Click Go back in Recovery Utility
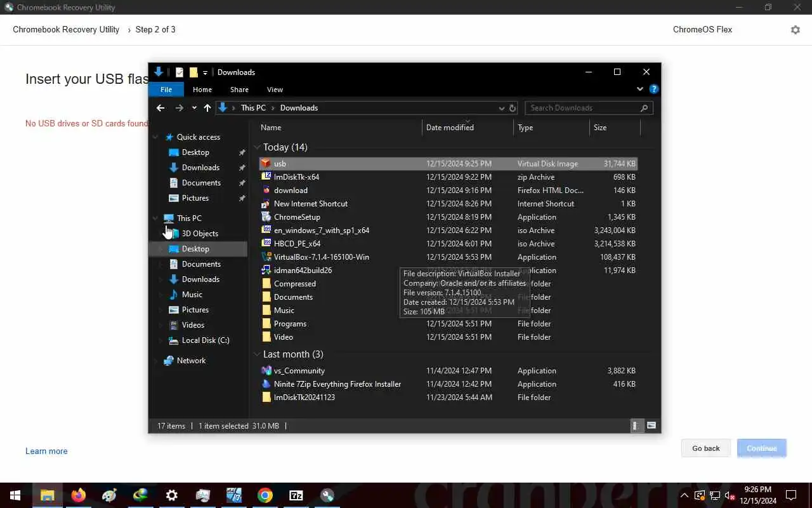The image size is (812, 508). pos(706,448)
